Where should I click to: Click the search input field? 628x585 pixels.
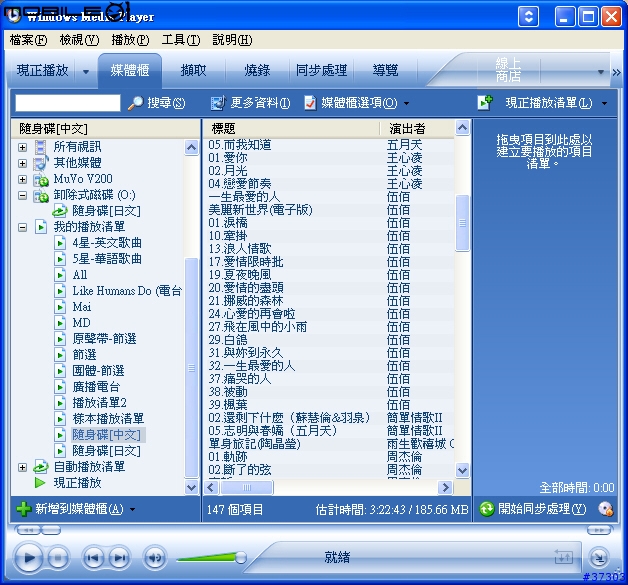(x=68, y=103)
